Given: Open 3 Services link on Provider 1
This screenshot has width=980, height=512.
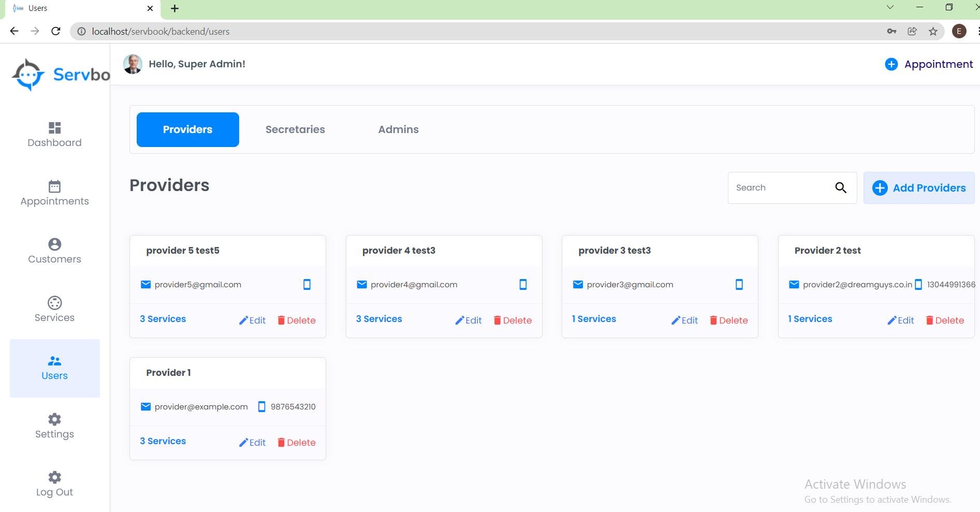Looking at the screenshot, I should (163, 441).
